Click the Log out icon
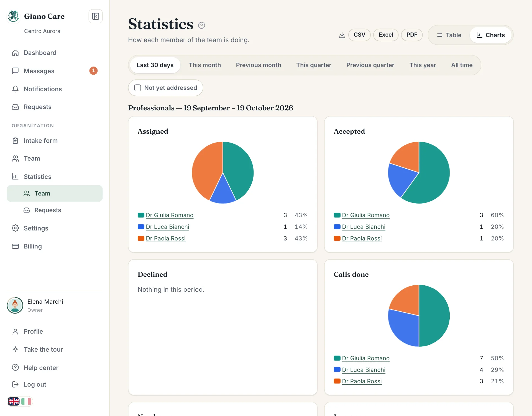Image resolution: width=532 pixels, height=416 pixels. coord(16,384)
